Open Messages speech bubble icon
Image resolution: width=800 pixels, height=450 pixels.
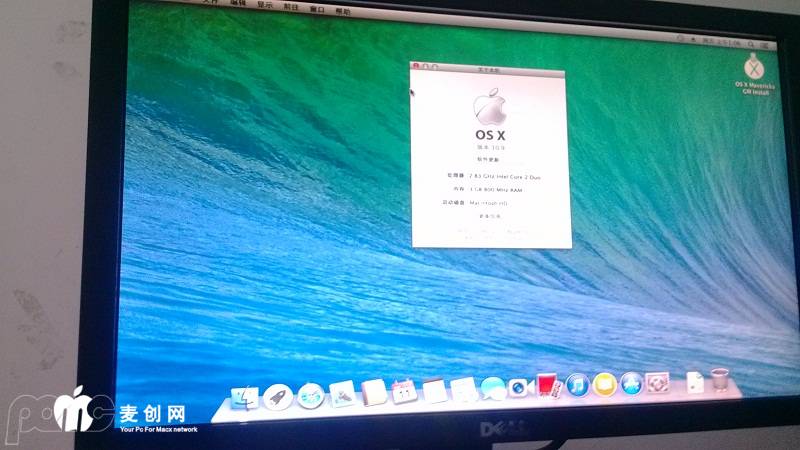(492, 388)
